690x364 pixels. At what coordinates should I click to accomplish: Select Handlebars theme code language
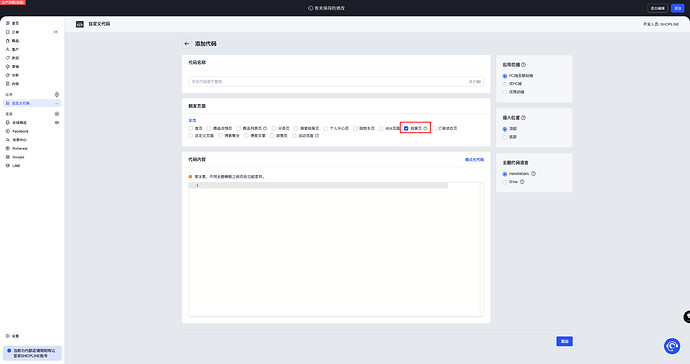pyautogui.click(x=505, y=174)
